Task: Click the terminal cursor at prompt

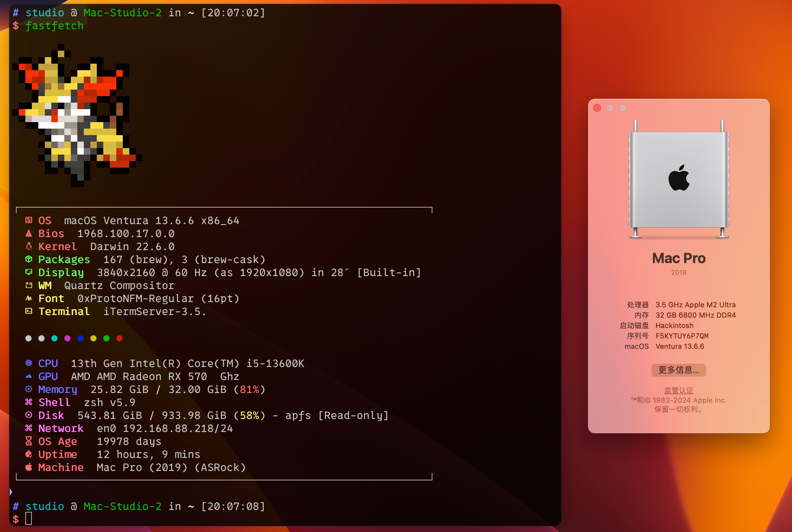Action: pyautogui.click(x=29, y=518)
